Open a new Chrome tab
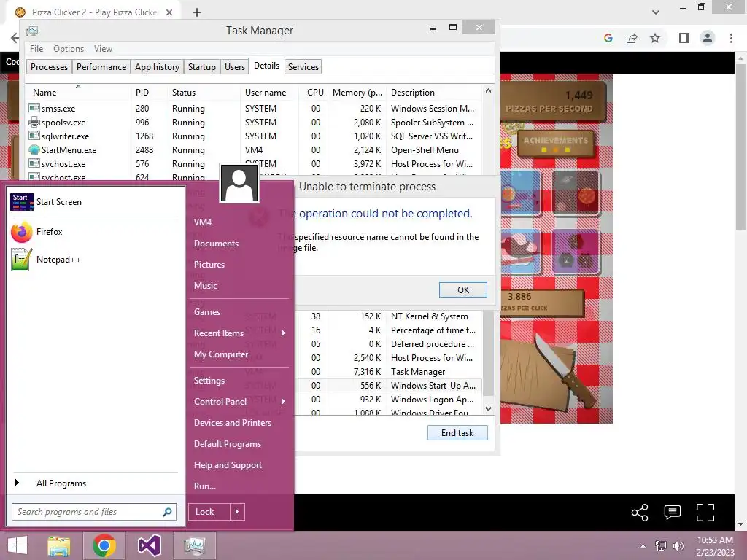Image resolution: width=747 pixels, height=560 pixels. point(197,12)
